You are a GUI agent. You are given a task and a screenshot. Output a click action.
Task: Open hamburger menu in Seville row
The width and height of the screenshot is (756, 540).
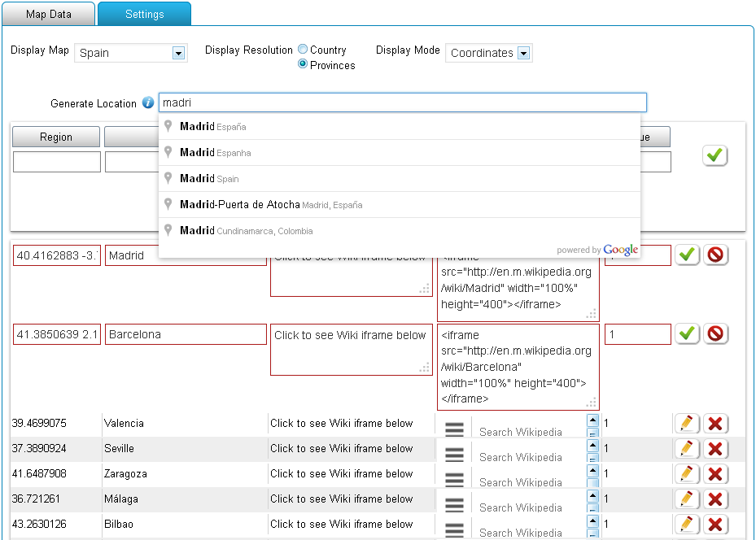[x=454, y=454]
